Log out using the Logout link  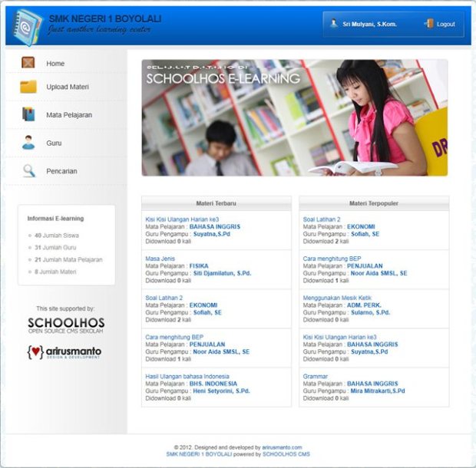(445, 25)
